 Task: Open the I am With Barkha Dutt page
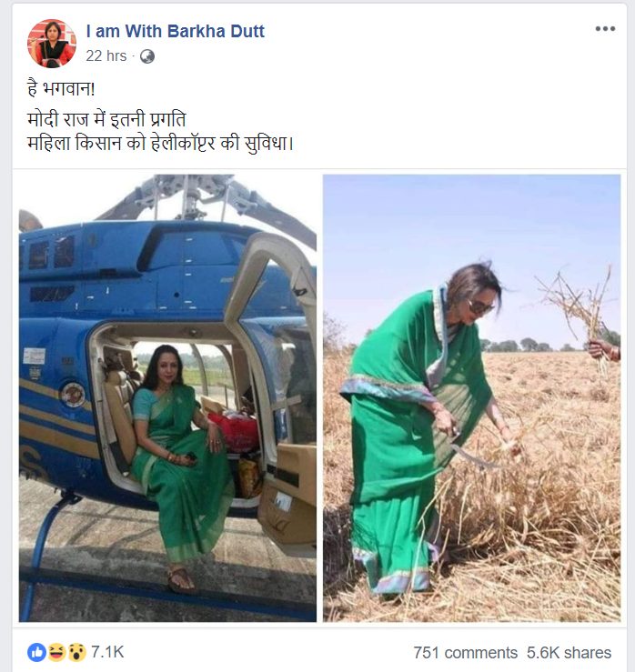[x=175, y=31]
